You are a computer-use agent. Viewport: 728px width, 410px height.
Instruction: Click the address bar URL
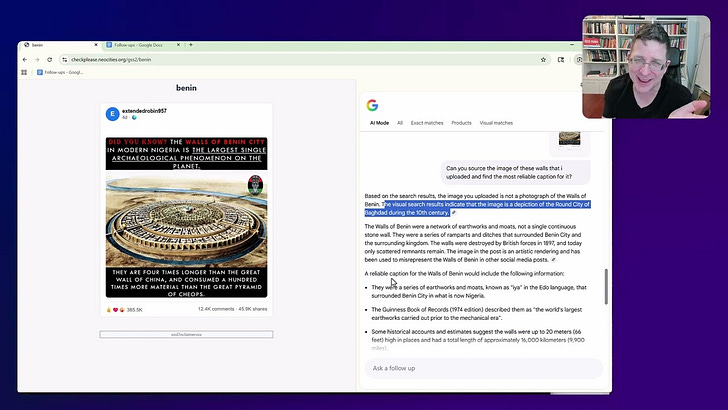tap(111, 59)
